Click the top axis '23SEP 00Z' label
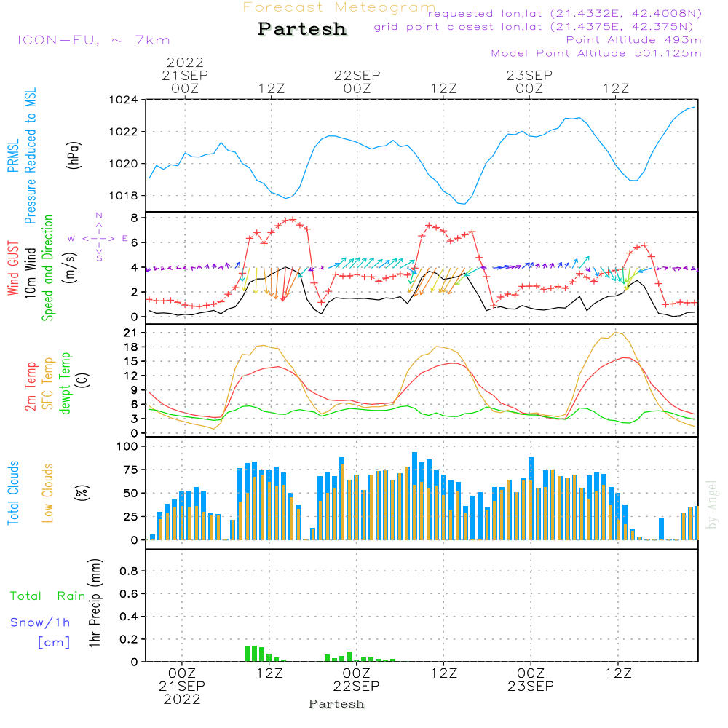This screenshot has width=728, height=728. click(x=529, y=82)
